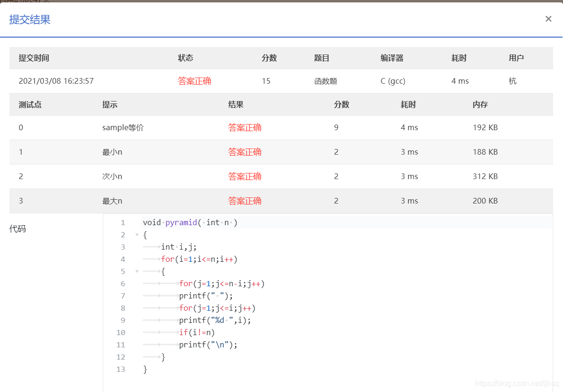Screen dimensions: 563x392
Task: Click the 提示 column header
Action: tap(110, 104)
